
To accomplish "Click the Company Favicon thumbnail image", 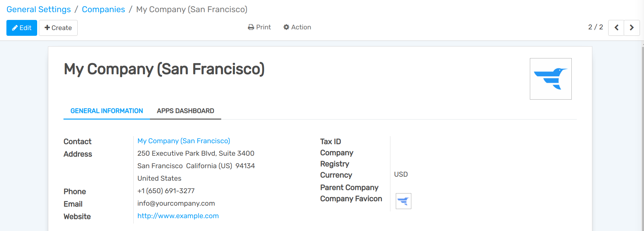I will click(404, 201).
